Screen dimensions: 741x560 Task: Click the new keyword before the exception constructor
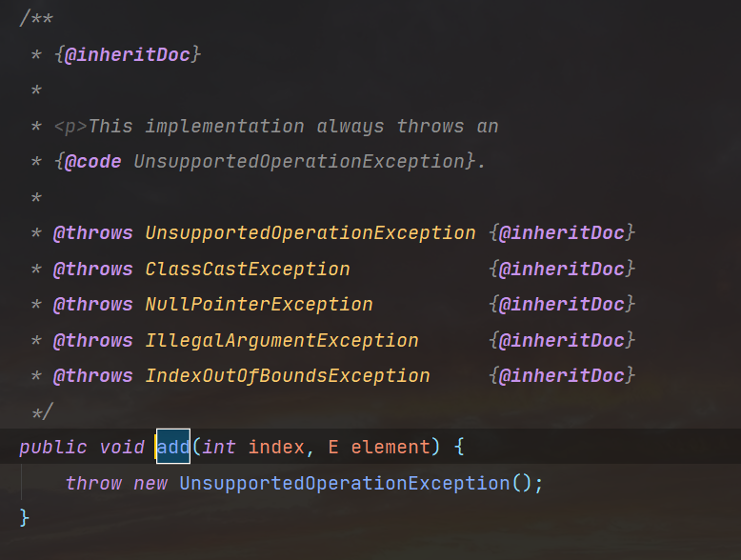pos(150,483)
